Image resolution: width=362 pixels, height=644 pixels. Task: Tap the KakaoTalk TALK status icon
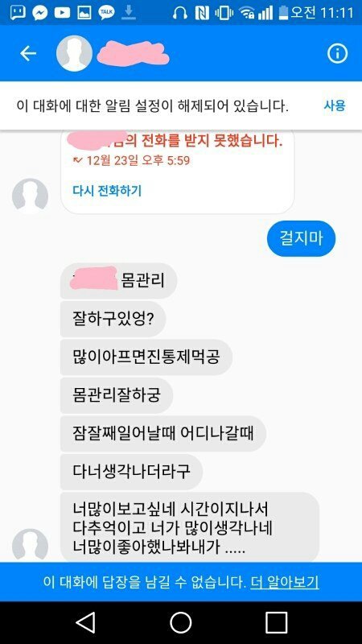(x=106, y=13)
